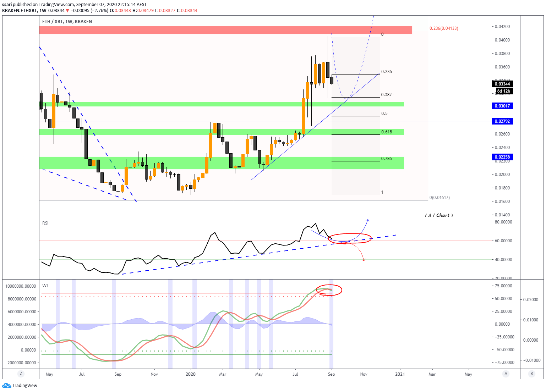This screenshot has width=546, height=392.
Task: Click the B circle button beside the A button
Action: pyautogui.click(x=531, y=374)
